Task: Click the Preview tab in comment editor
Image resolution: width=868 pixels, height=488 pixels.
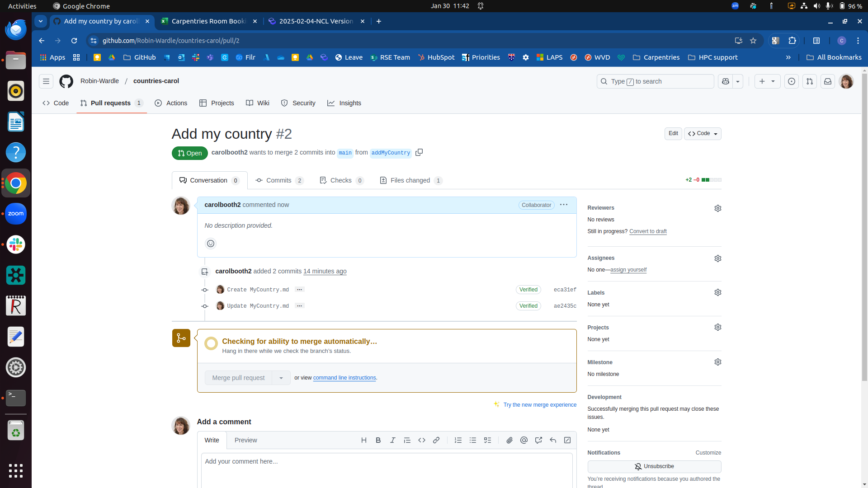Action: (245, 440)
